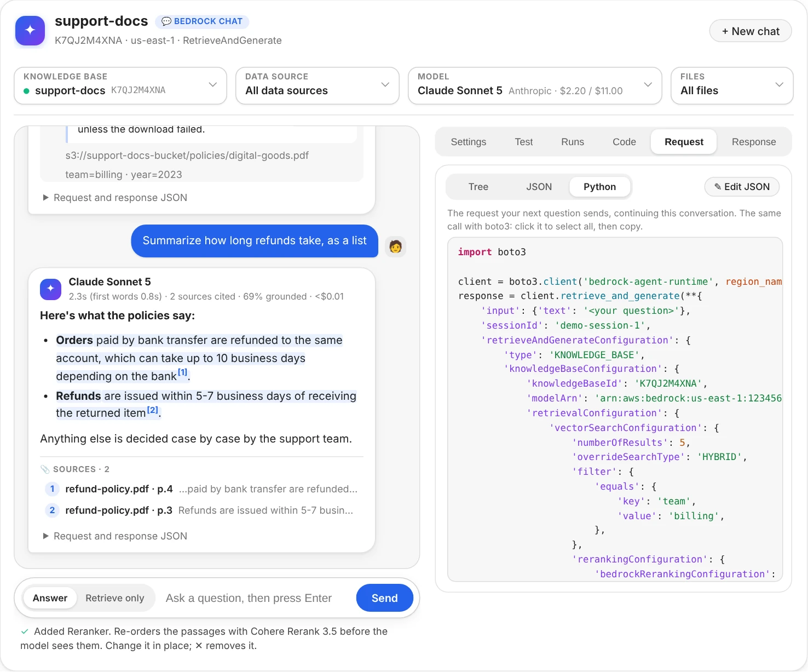Open the Model dropdown showing Claude Sonnet 5
Image resolution: width=808 pixels, height=672 pixels.
pos(535,85)
